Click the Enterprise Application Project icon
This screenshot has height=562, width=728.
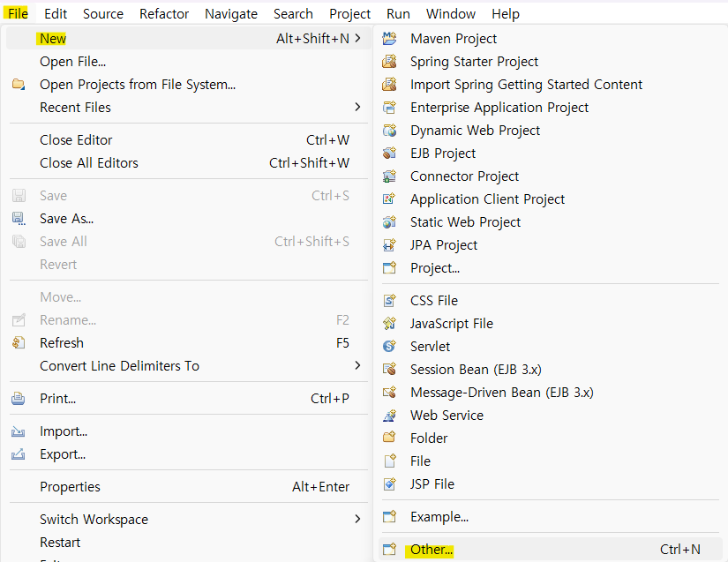(389, 108)
